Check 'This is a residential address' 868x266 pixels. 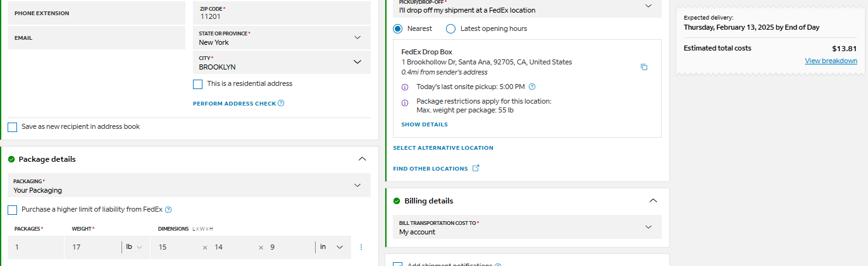pos(198,84)
